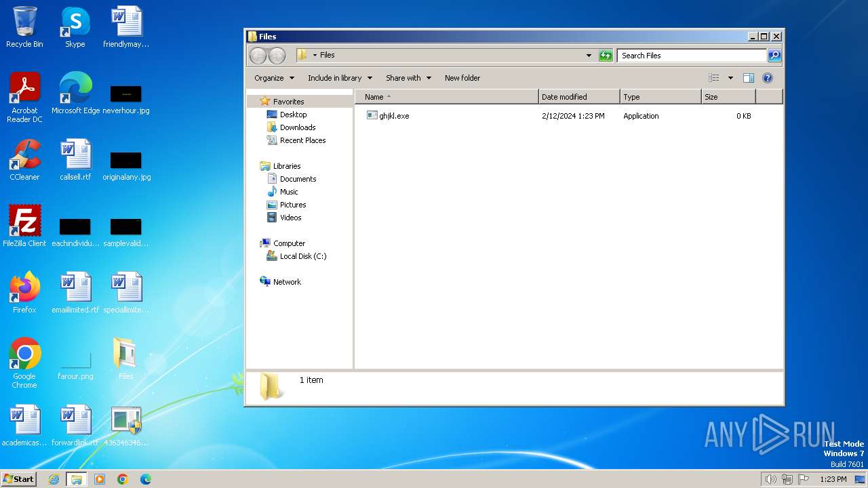Open Explorer help question mark icon
This screenshot has width=868, height=488.
click(x=768, y=78)
